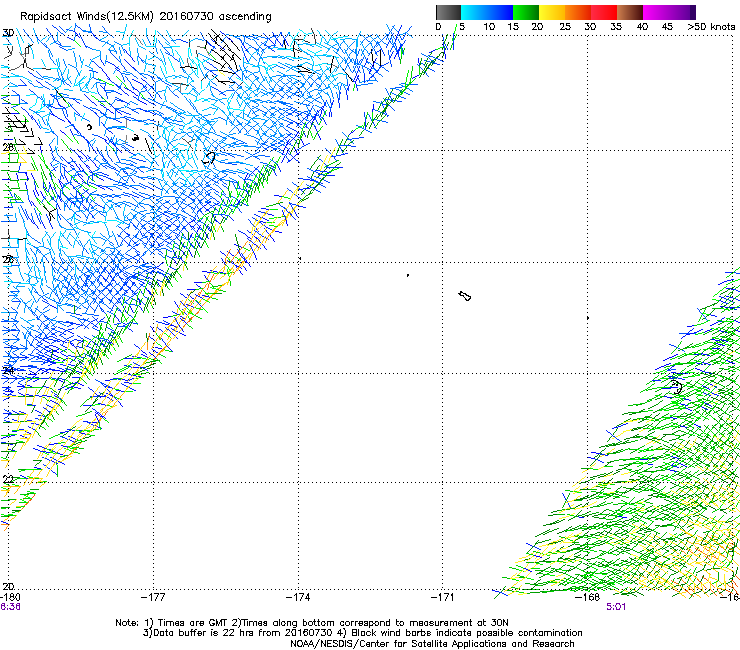
Task: Click the '20' latitude axis label
Action: 8,586
